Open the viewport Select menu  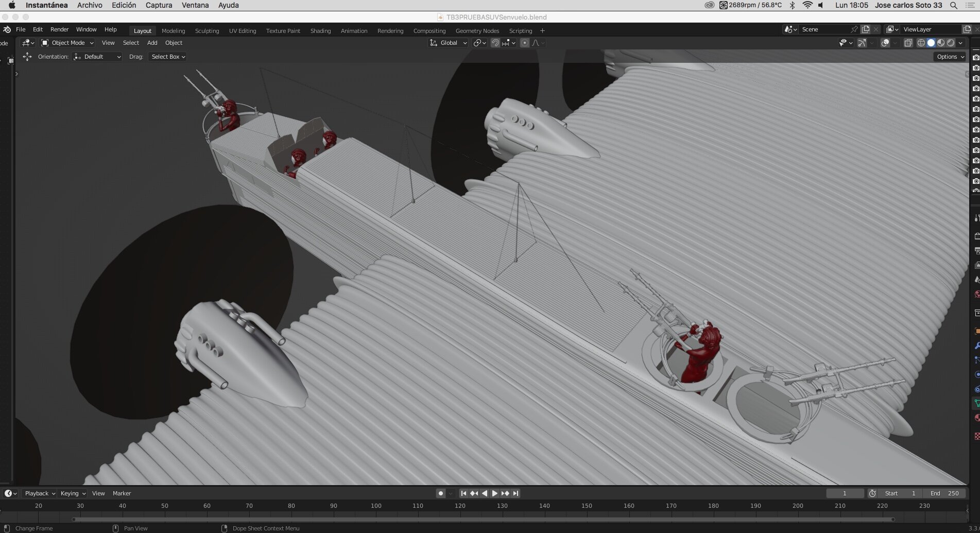pos(131,43)
